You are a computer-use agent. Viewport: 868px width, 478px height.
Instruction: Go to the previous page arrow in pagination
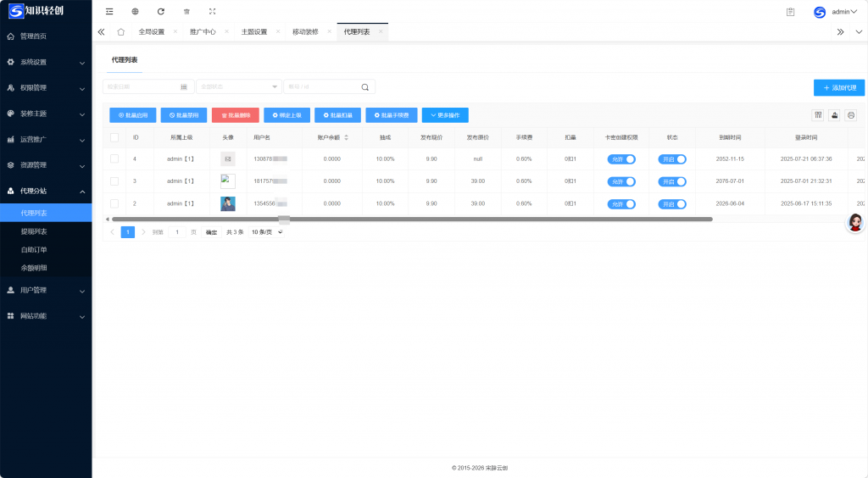click(113, 232)
